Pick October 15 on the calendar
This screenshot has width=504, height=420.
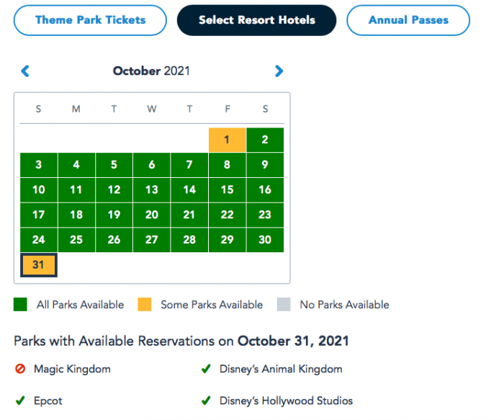click(227, 189)
